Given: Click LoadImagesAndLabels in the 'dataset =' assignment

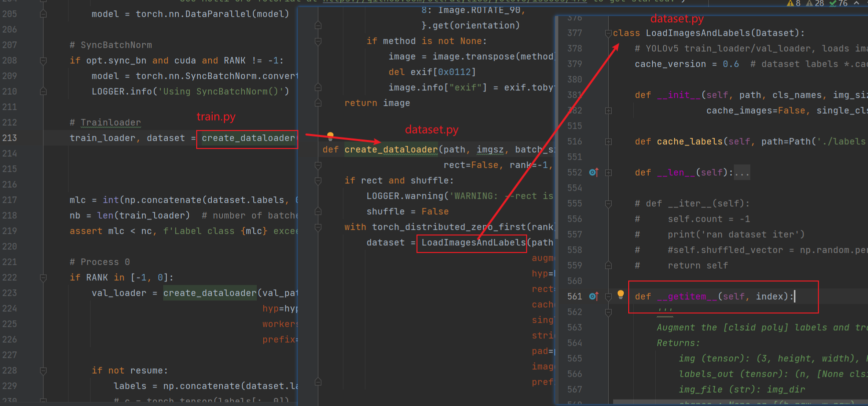Looking at the screenshot, I should (474, 242).
